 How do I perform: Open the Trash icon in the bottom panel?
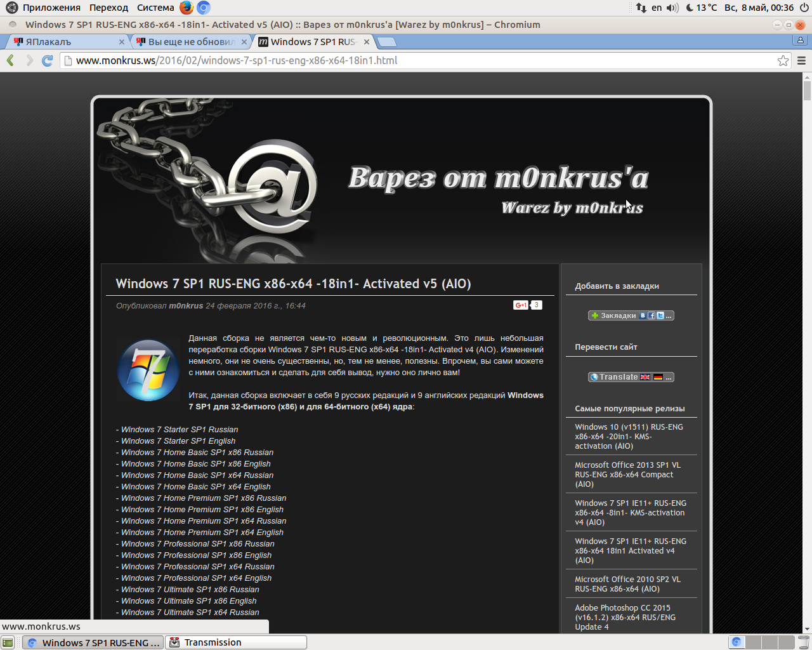804,642
